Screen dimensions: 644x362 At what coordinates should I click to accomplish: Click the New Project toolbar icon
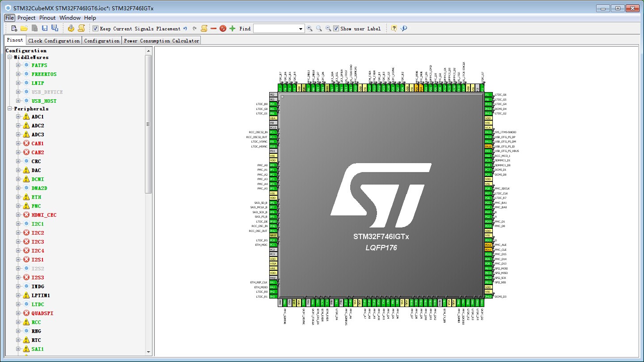(x=14, y=29)
